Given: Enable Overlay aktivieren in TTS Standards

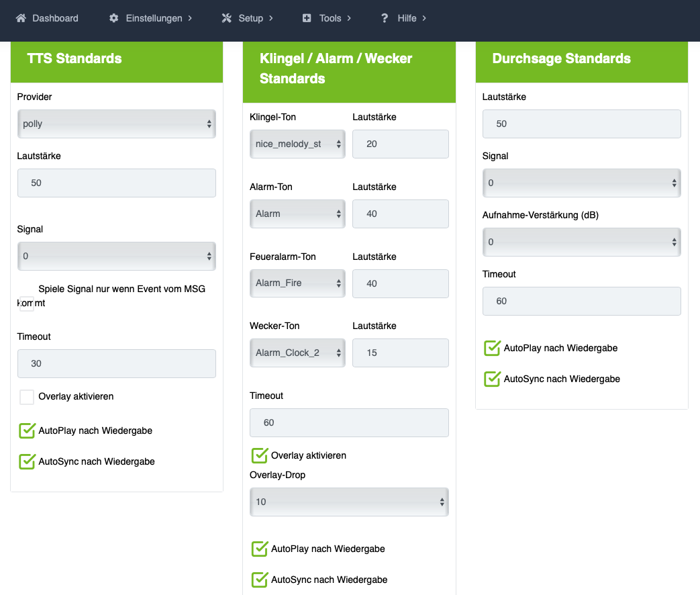Looking at the screenshot, I should pos(27,397).
